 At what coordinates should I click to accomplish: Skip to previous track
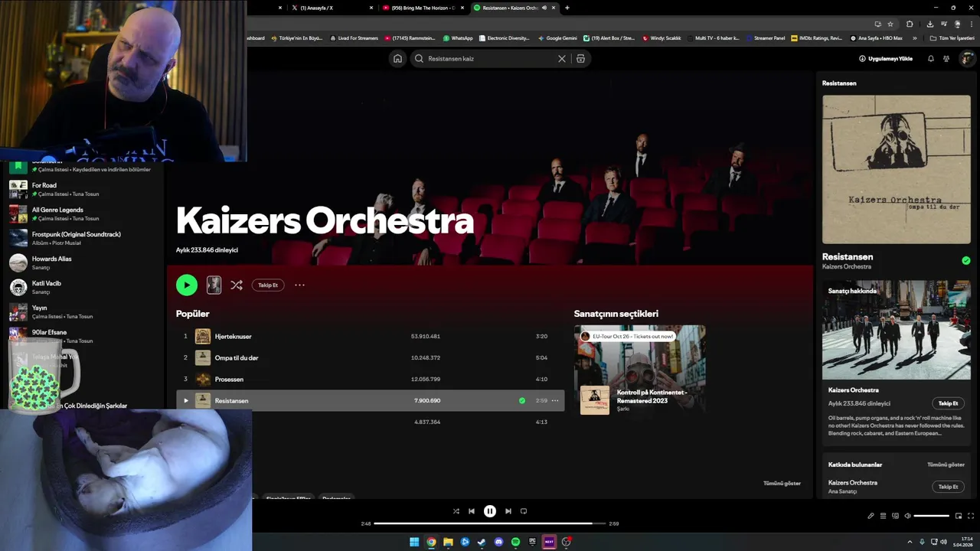pos(472,511)
